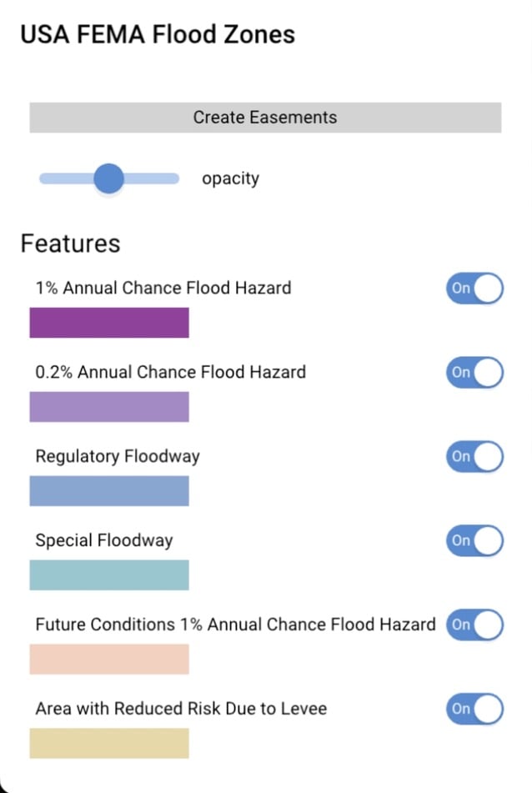Click the opacity slider handle

pyautogui.click(x=108, y=178)
